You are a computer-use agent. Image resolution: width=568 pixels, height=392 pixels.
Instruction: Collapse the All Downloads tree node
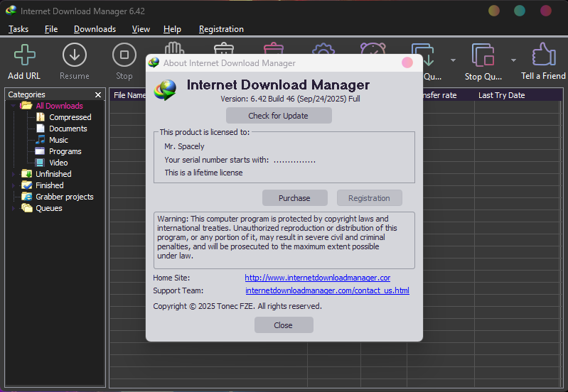pyautogui.click(x=14, y=106)
